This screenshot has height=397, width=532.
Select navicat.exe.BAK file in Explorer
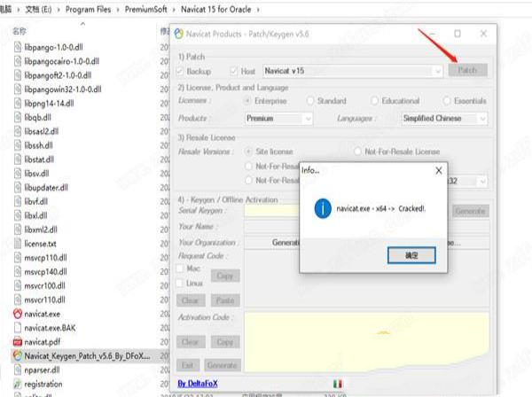point(44,328)
